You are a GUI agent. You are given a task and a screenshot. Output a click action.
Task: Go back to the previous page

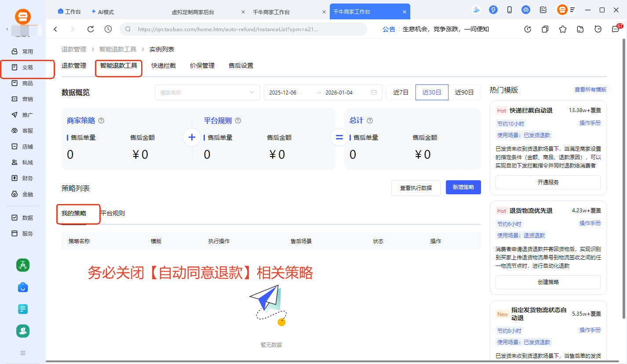(x=55, y=29)
